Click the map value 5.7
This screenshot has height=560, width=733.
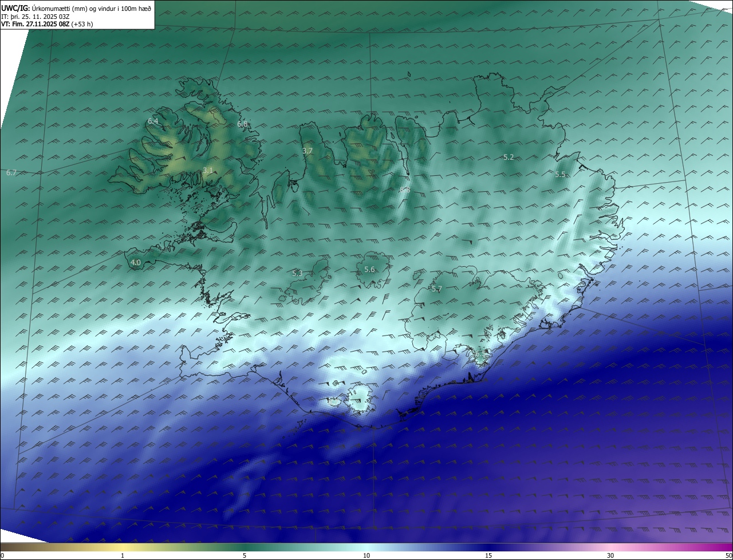coord(437,289)
